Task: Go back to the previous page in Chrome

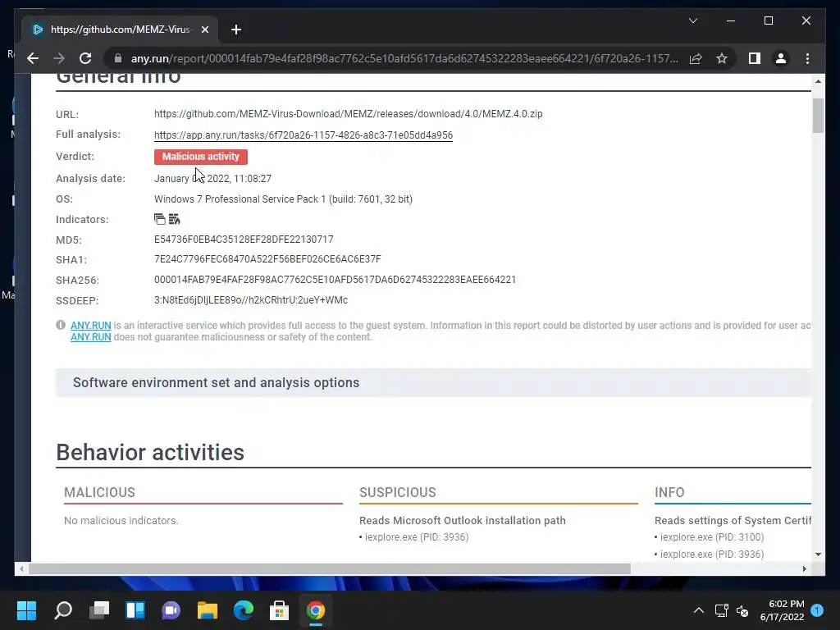Action: pyautogui.click(x=33, y=58)
